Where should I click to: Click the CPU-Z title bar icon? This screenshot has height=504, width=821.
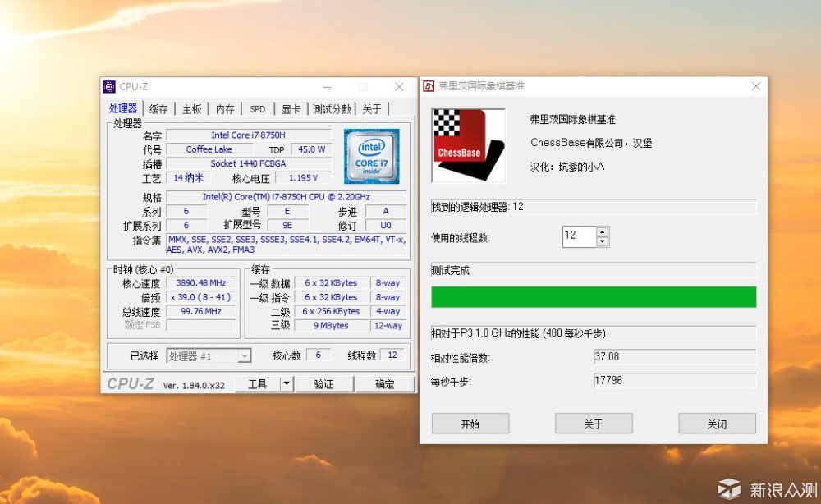(108, 86)
